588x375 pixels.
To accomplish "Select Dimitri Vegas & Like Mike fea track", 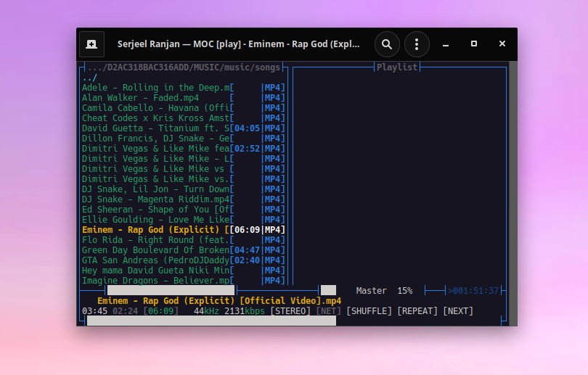I will click(x=184, y=149).
